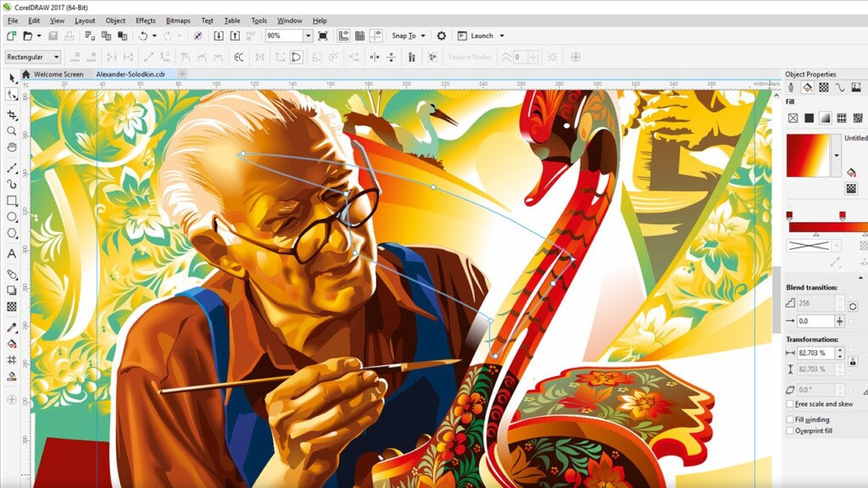
Task: Open the Outline tab in Object Properties
Action: click(x=791, y=87)
